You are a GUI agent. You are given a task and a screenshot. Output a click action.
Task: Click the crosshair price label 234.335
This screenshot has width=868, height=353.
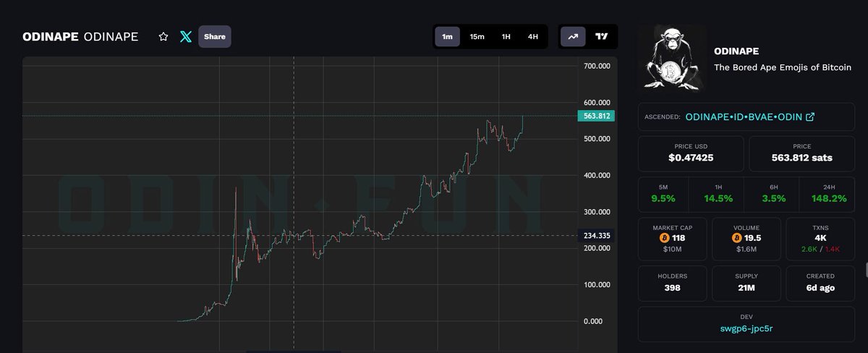597,235
